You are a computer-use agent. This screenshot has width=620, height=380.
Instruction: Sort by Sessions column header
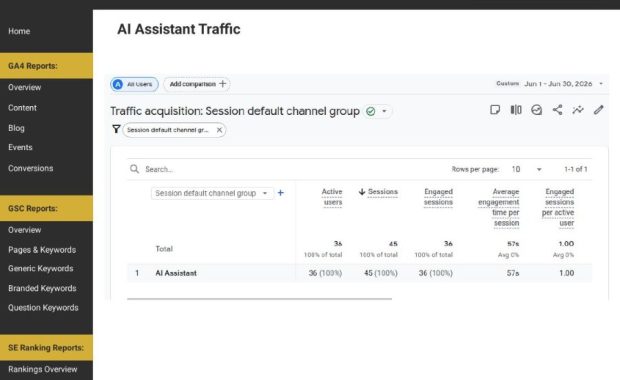383,192
